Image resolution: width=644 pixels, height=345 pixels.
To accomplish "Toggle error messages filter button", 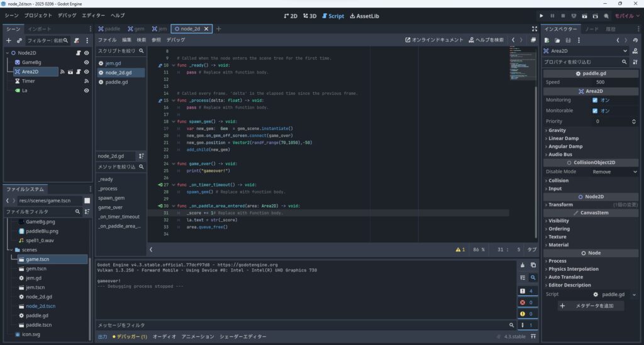I will click(x=528, y=302).
